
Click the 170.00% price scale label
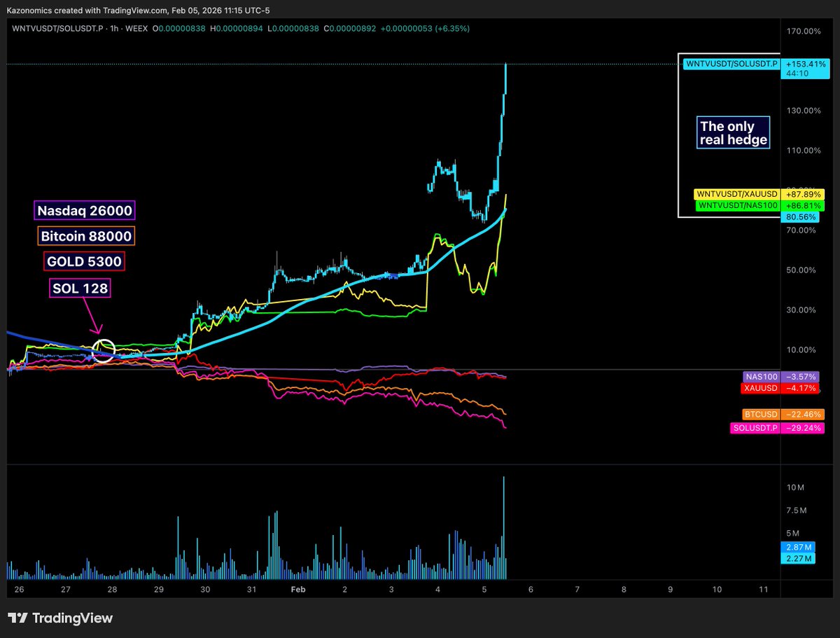(x=805, y=31)
